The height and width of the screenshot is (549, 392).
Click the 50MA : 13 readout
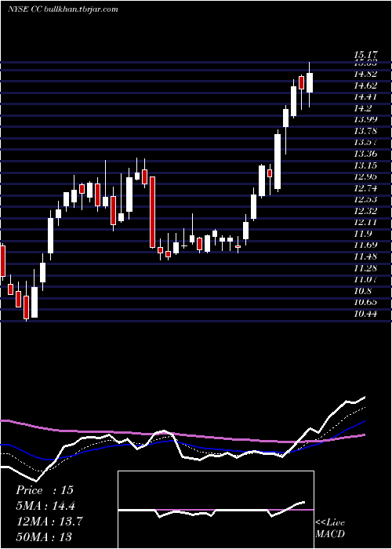44,536
